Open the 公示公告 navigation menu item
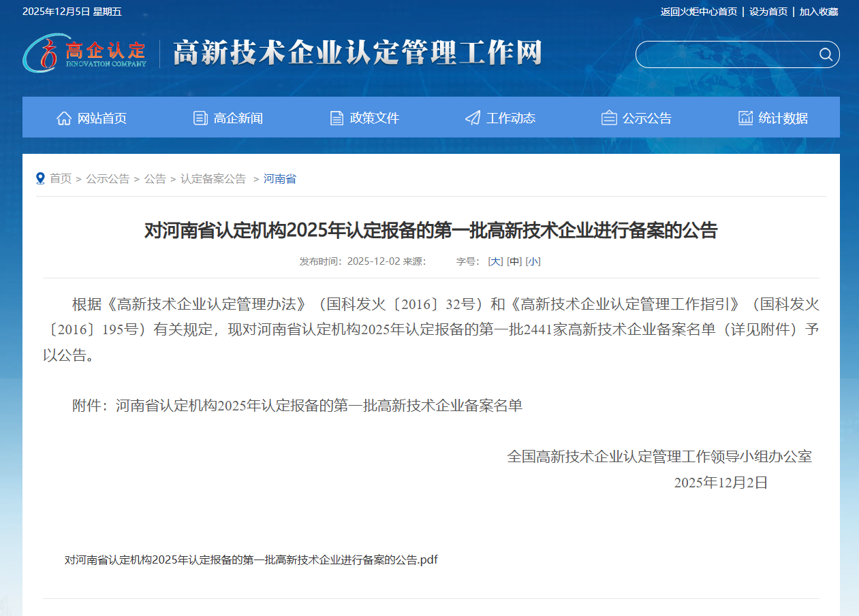Image resolution: width=859 pixels, height=616 pixels. coord(646,117)
